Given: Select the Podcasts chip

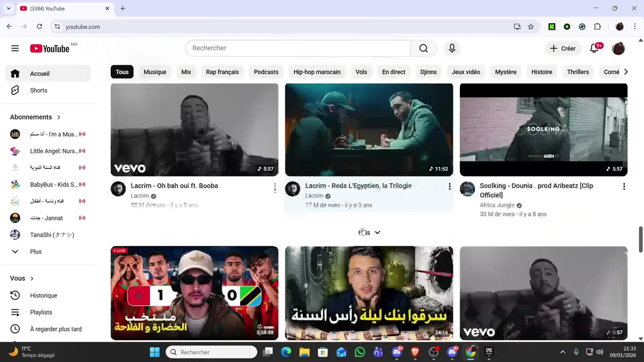Looking at the screenshot, I should [266, 72].
